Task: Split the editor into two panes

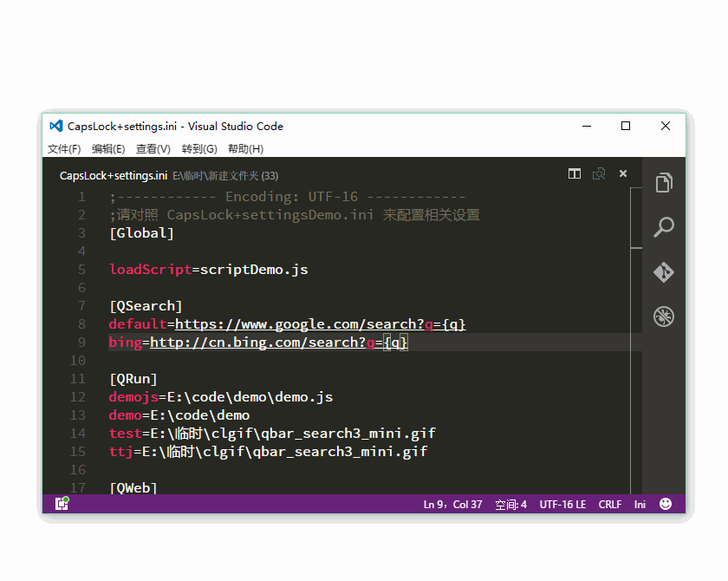Action: click(575, 173)
